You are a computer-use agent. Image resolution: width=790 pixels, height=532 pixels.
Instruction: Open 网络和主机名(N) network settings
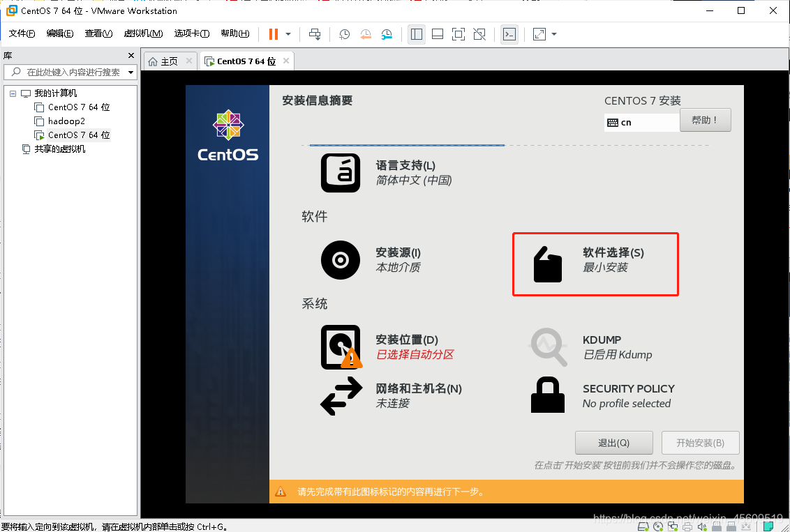point(392,395)
